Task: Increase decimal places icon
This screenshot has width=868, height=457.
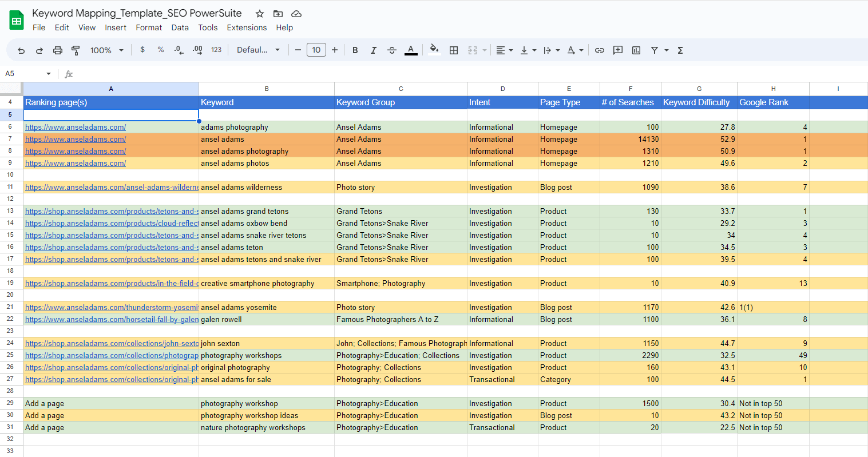Action: coord(197,50)
